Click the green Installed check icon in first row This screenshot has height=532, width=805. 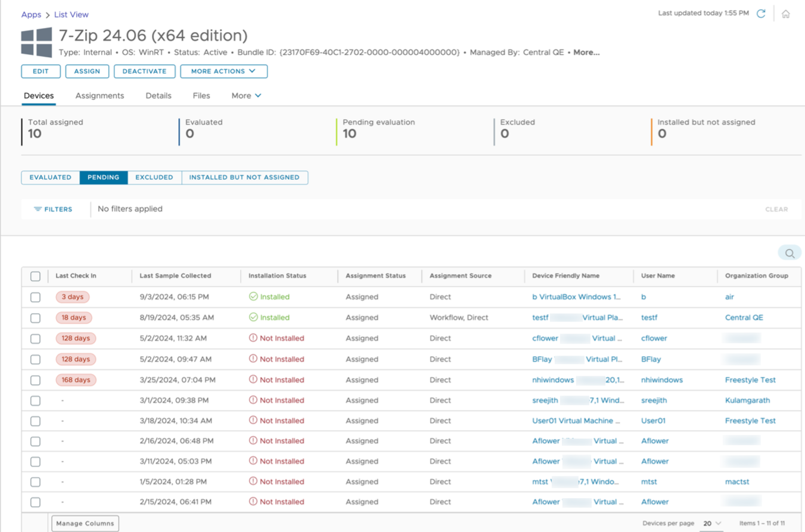(253, 297)
